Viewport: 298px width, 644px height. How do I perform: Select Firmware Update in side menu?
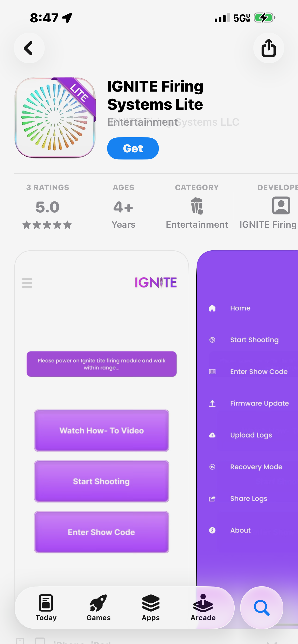(259, 403)
